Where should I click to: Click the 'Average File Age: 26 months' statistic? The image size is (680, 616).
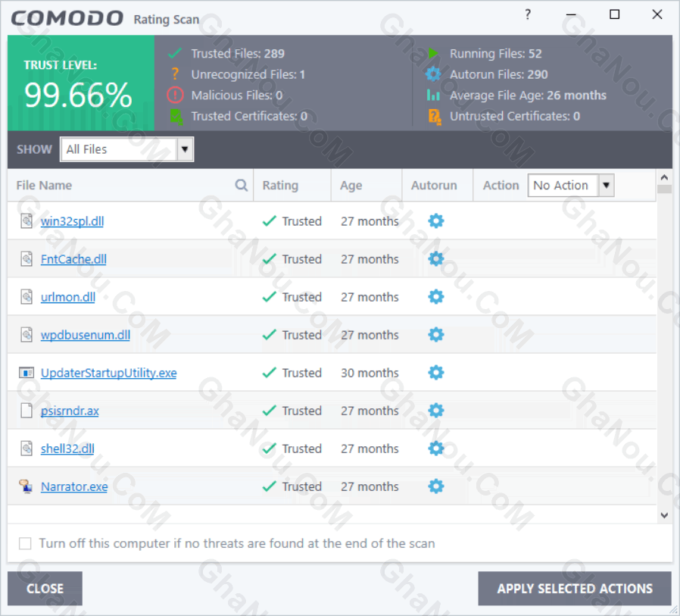[x=528, y=95]
